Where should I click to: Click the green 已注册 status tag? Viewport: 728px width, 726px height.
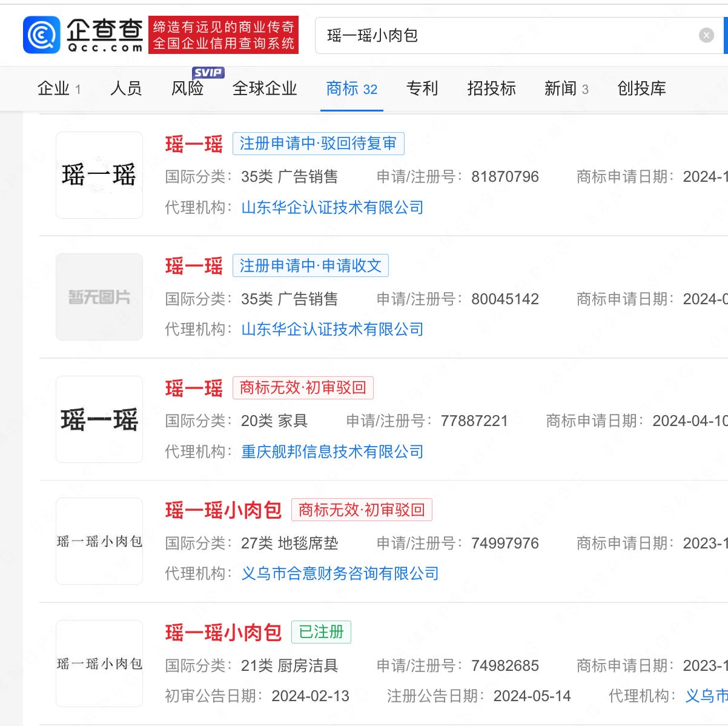point(321,632)
